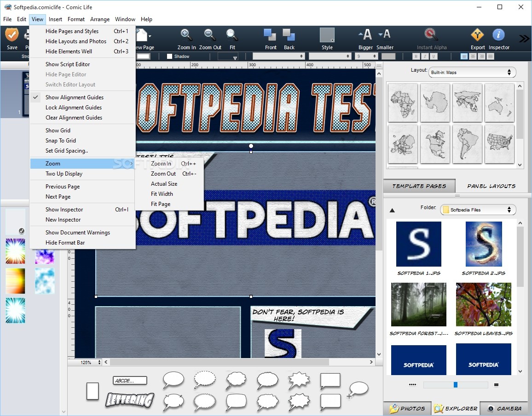Click the Export toolbar icon

tap(477, 34)
